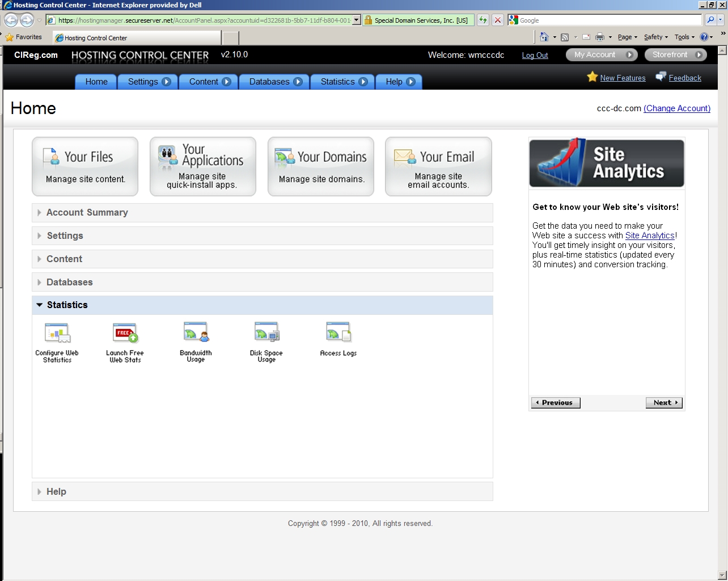Open the Home navigation tab
Viewport: 728px width, 581px height.
96,82
